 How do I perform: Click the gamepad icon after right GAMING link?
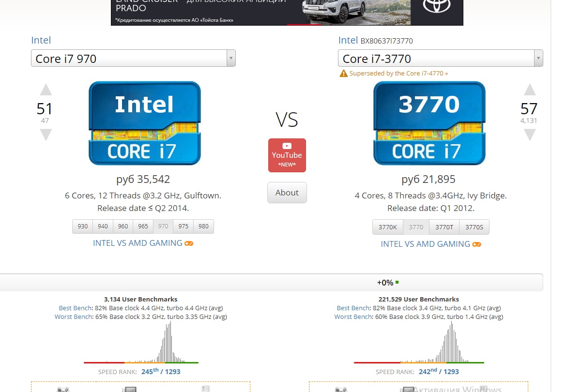point(477,244)
